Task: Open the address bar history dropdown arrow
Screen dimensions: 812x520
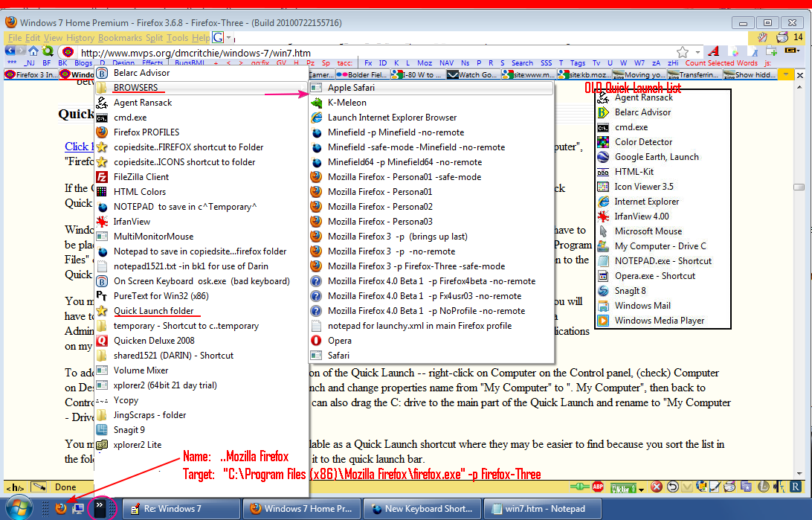Action: click(x=697, y=52)
